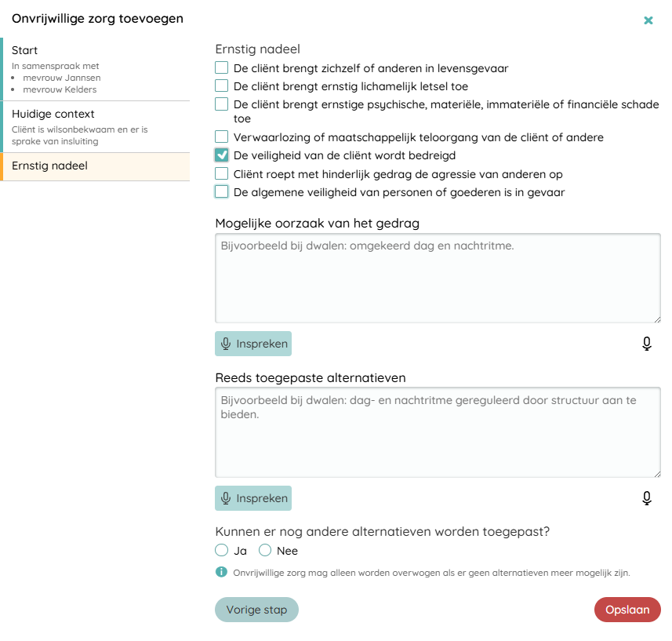Viewport: 672px width, 641px height.
Task: Click microphone icon below Reeds toegepaste alternatieven
Action: 646,498
